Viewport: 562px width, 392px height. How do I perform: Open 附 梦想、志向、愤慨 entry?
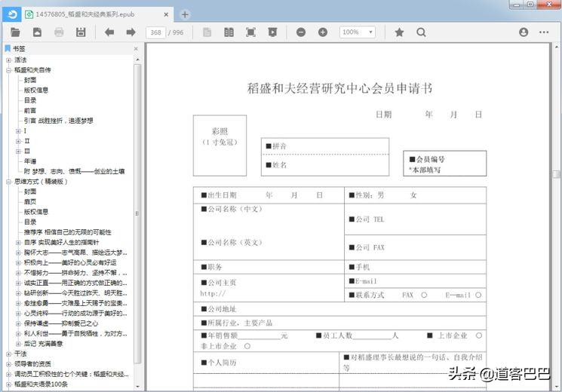(x=74, y=171)
